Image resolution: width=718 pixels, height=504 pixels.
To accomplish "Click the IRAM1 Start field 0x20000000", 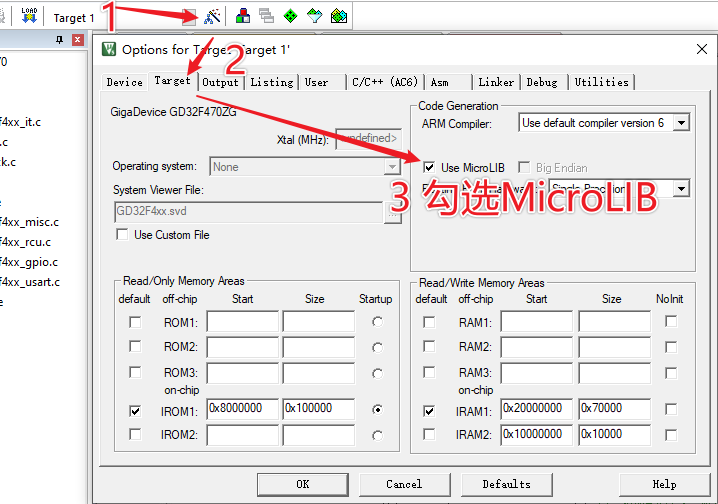I will coord(537,409).
